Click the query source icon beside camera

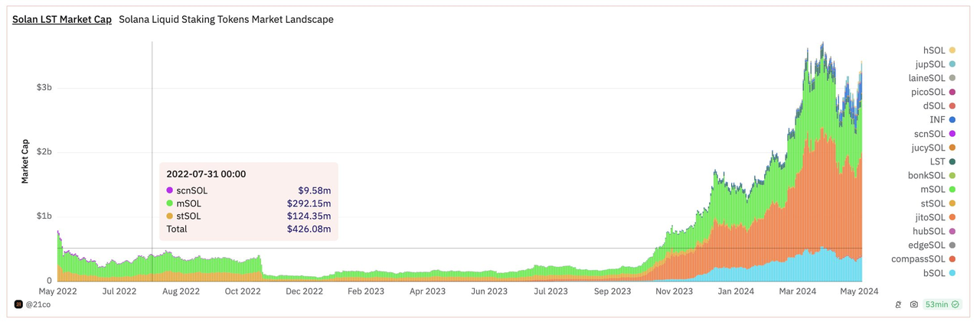click(898, 304)
